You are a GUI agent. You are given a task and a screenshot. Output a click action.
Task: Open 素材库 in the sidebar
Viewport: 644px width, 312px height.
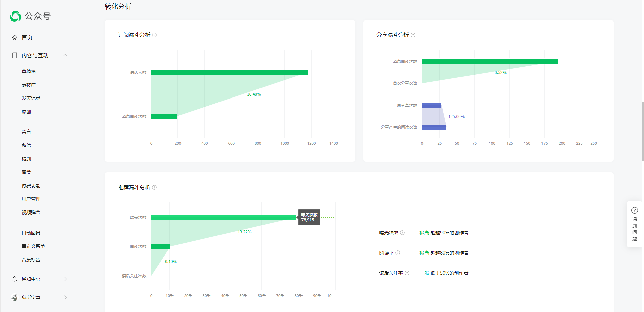coord(29,85)
